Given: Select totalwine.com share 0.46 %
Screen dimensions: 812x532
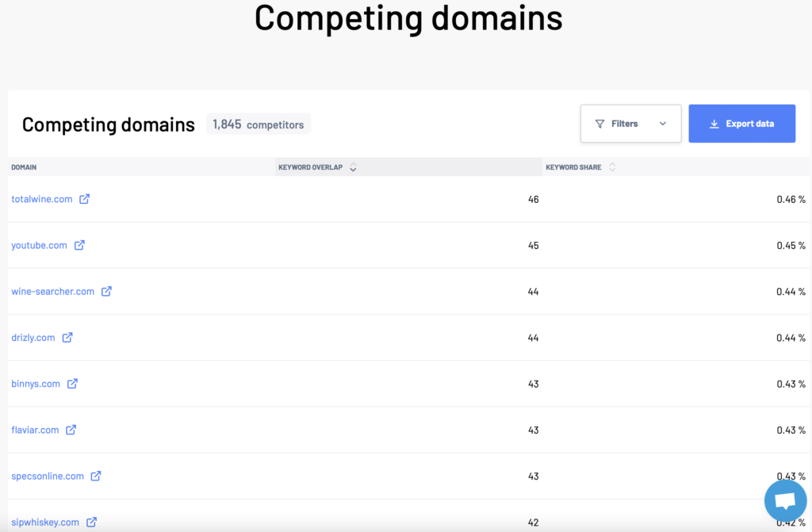Looking at the screenshot, I should 791,200.
